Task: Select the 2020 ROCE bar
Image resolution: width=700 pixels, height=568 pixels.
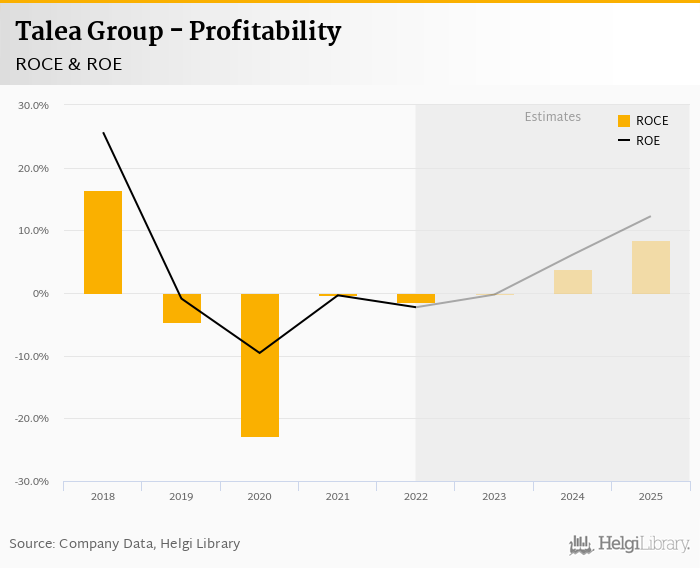Action: [x=260, y=365]
